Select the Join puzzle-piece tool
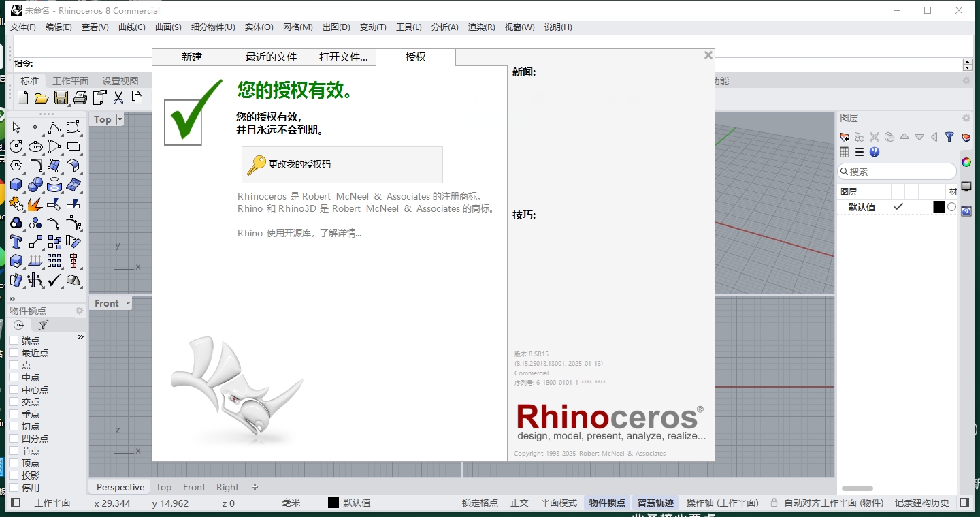980x517 pixels. point(16,204)
